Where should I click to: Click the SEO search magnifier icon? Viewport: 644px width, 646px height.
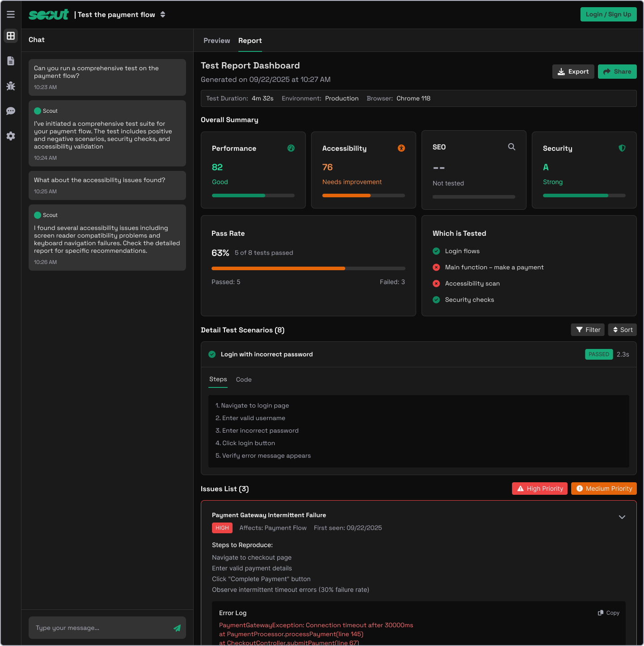512,147
